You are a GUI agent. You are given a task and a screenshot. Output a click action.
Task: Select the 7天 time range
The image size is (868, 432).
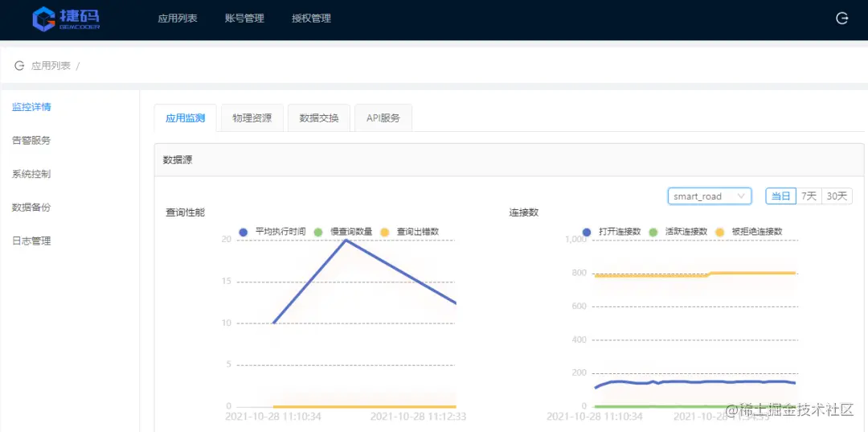(809, 196)
